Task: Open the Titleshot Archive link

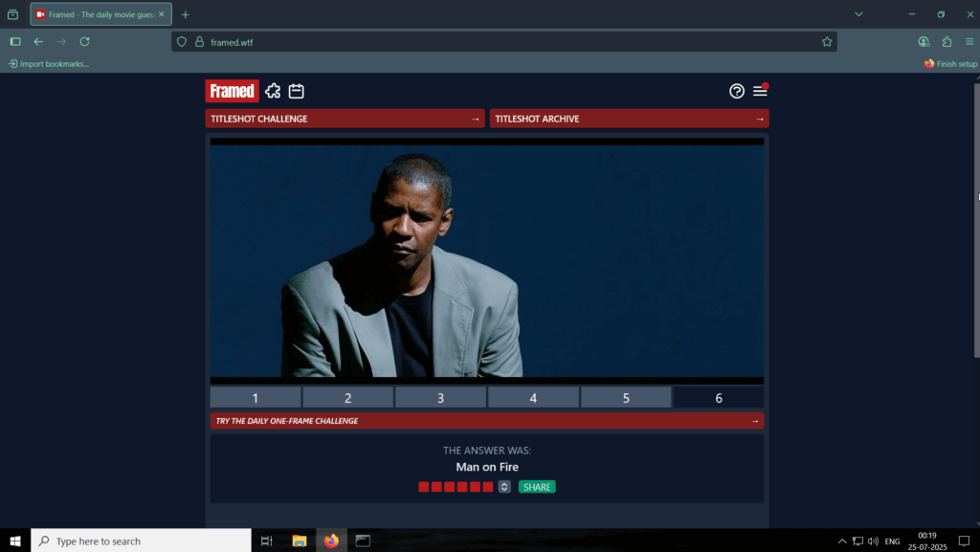Action: coord(629,119)
